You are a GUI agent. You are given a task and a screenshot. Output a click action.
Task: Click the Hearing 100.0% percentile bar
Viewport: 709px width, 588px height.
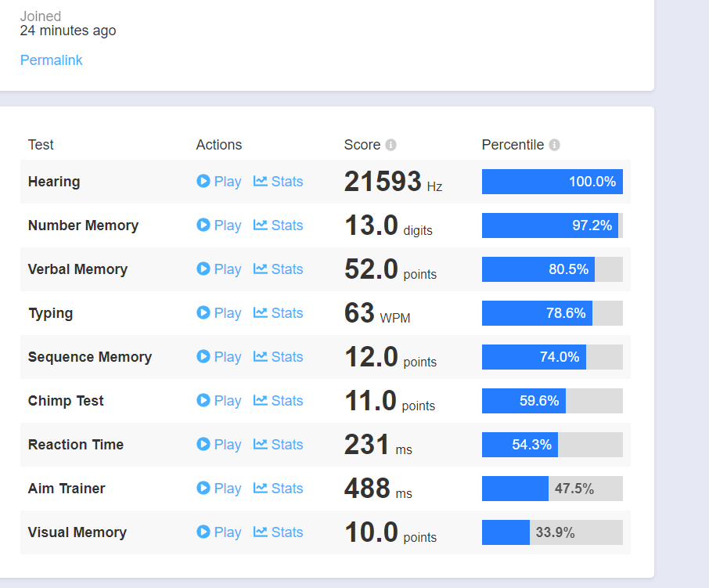click(x=552, y=182)
